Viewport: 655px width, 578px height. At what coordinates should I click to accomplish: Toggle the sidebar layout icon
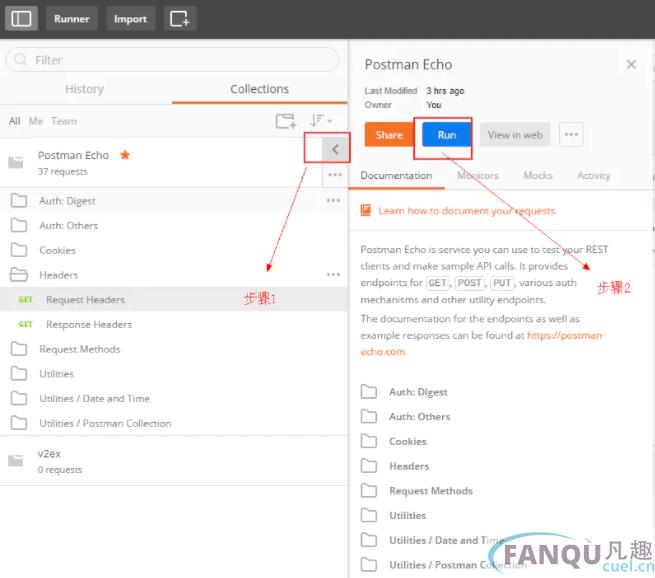click(21, 19)
